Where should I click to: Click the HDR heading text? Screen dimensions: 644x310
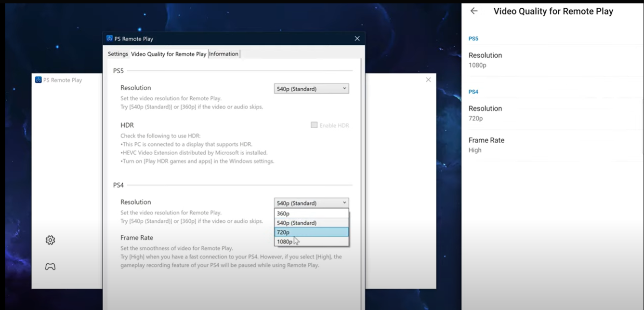[x=127, y=125]
